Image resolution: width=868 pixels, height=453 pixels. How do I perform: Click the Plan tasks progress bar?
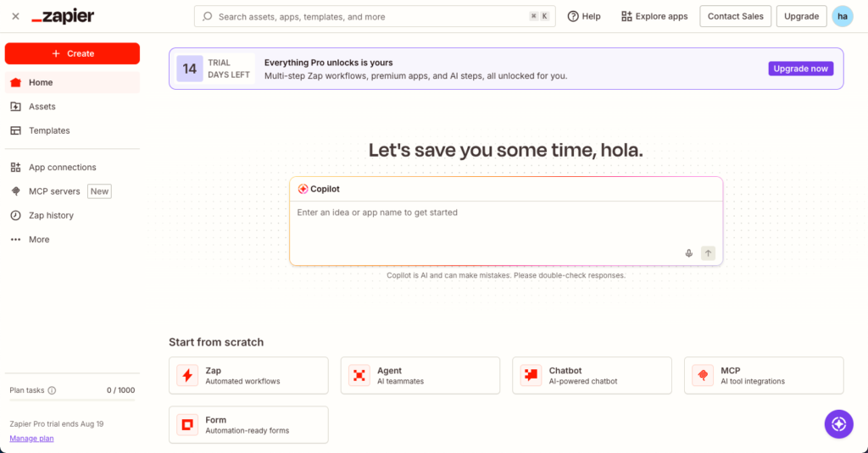click(73, 400)
